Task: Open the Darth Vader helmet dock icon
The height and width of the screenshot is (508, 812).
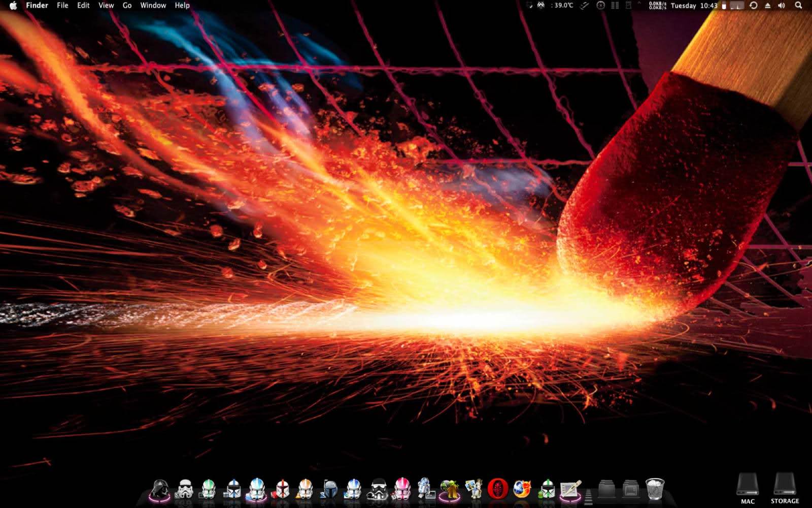Action: [x=160, y=489]
